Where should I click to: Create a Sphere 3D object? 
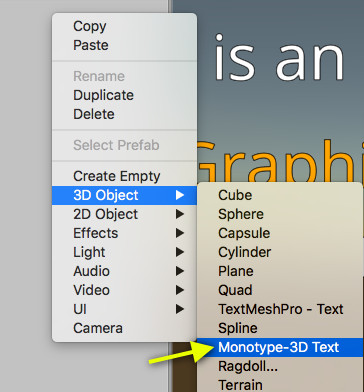[279, 214]
